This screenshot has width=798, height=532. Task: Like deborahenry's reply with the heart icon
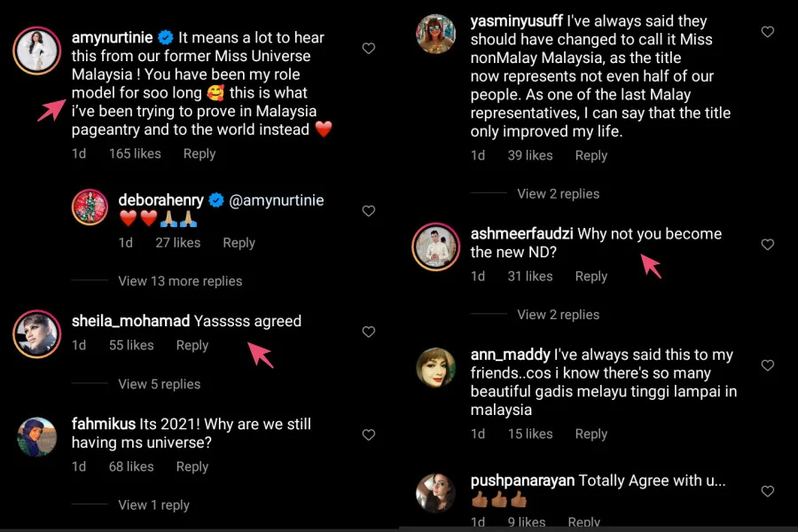[369, 211]
